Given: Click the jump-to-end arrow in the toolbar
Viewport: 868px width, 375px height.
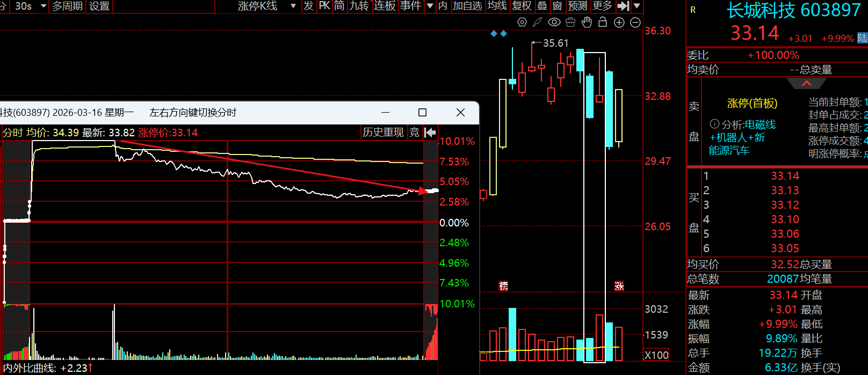Looking at the screenshot, I should pyautogui.click(x=623, y=6).
